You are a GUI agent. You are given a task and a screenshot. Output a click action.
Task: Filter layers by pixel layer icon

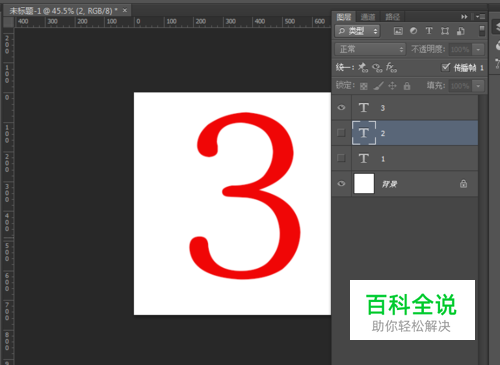[x=398, y=31]
